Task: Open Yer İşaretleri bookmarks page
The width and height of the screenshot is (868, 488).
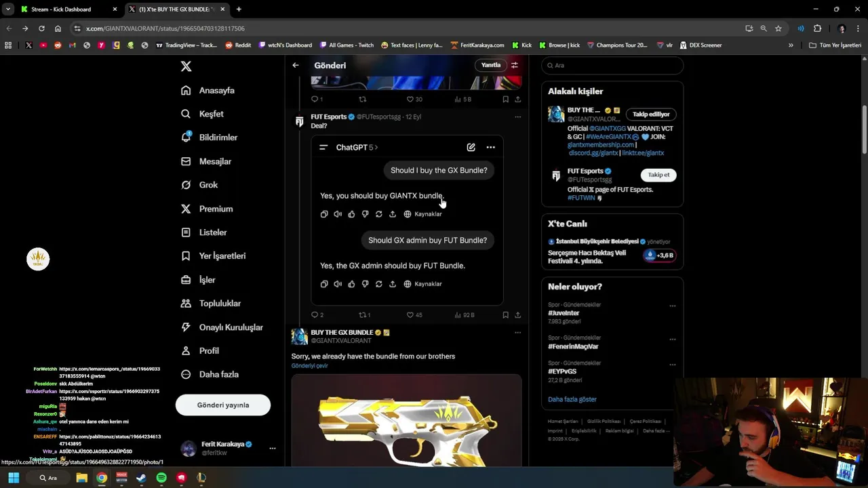Action: coord(213,256)
